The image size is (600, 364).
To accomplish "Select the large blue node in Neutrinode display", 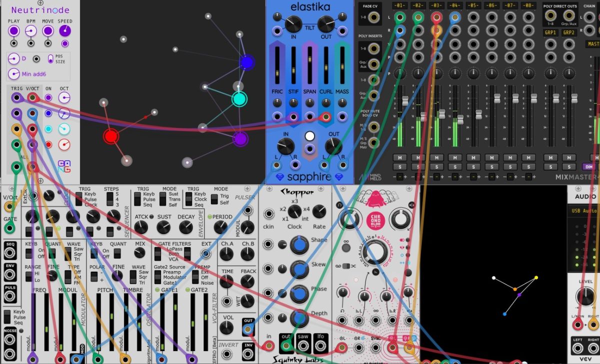I will coord(246,62).
